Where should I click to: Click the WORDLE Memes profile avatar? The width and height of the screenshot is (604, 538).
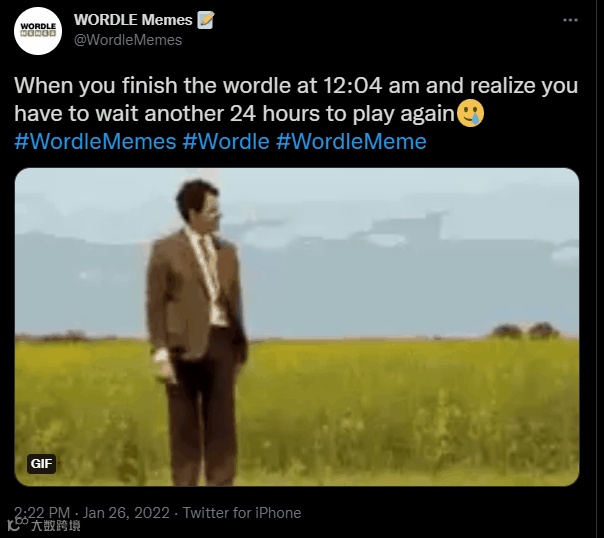pyautogui.click(x=38, y=30)
